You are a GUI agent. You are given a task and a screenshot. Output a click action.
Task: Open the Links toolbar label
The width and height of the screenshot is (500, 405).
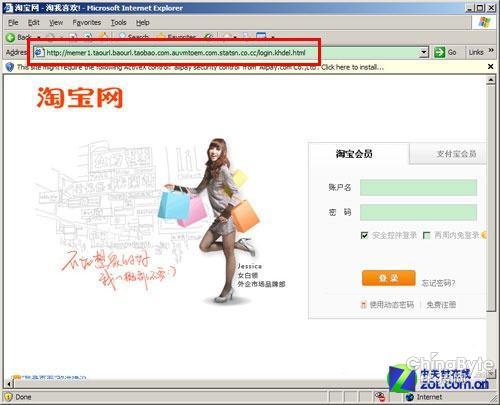click(x=476, y=52)
